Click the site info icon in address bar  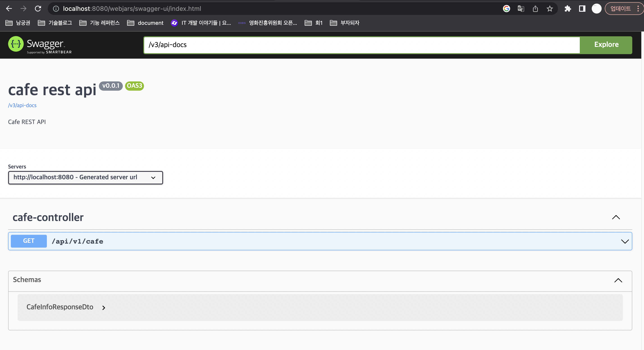tap(56, 9)
